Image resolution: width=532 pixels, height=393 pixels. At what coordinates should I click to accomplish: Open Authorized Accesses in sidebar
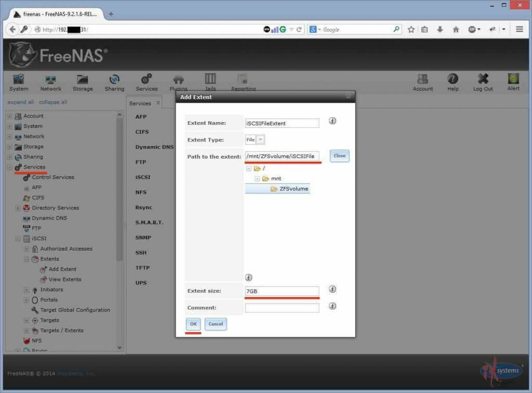point(66,249)
